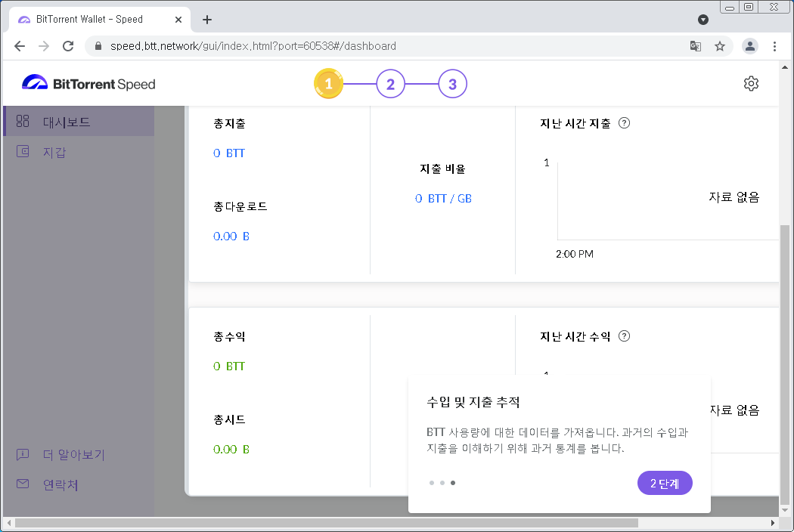Image resolution: width=794 pixels, height=532 pixels.
Task: Open 연락처 in the sidebar
Action: [x=79, y=484]
